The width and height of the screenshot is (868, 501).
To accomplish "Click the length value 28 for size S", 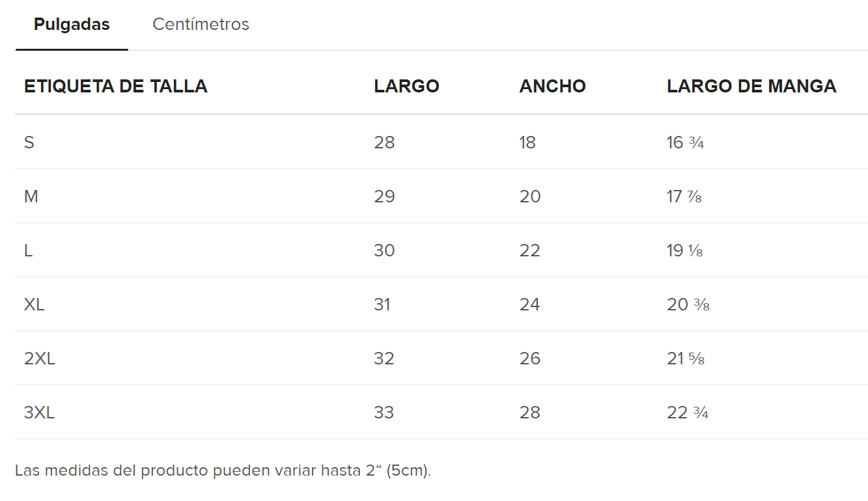I will (384, 142).
